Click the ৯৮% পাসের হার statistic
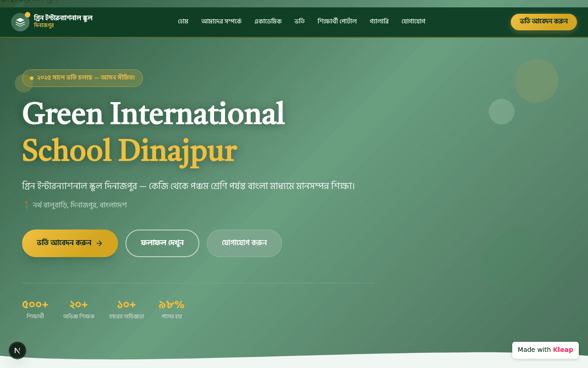Viewport: 588px width, 368px height. 171,310
